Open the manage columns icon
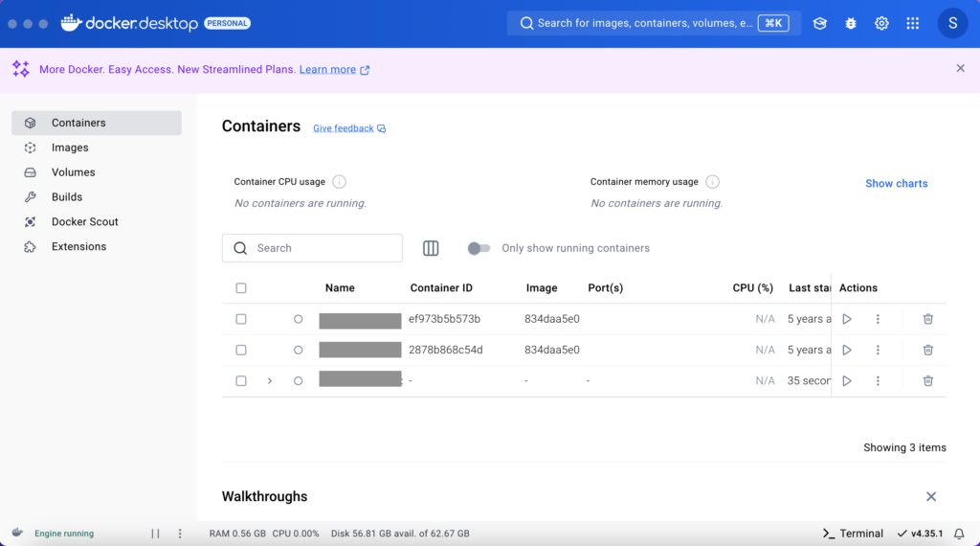The image size is (980, 546). point(431,248)
